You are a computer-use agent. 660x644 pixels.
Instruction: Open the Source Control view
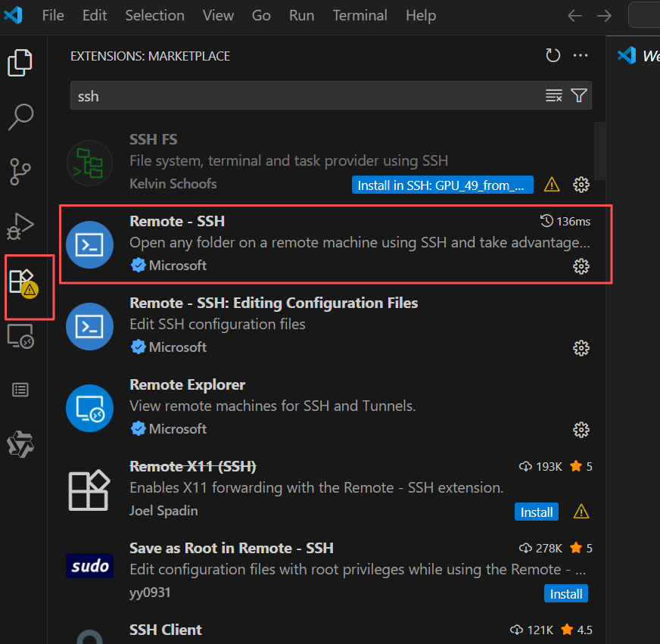tap(20, 172)
